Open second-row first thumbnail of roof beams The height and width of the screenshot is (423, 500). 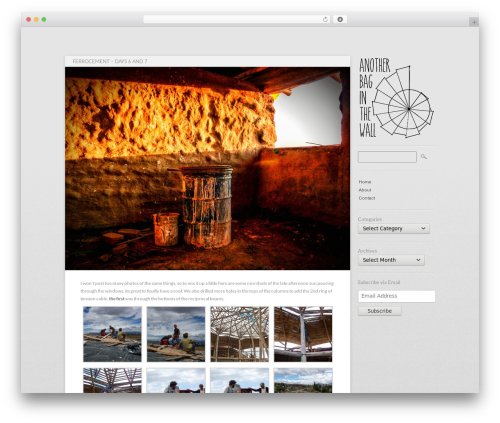coord(112,380)
